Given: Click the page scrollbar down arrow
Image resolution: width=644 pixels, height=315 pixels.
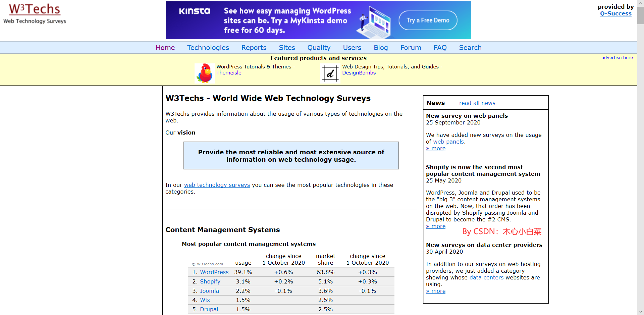Looking at the screenshot, I should (641, 312).
